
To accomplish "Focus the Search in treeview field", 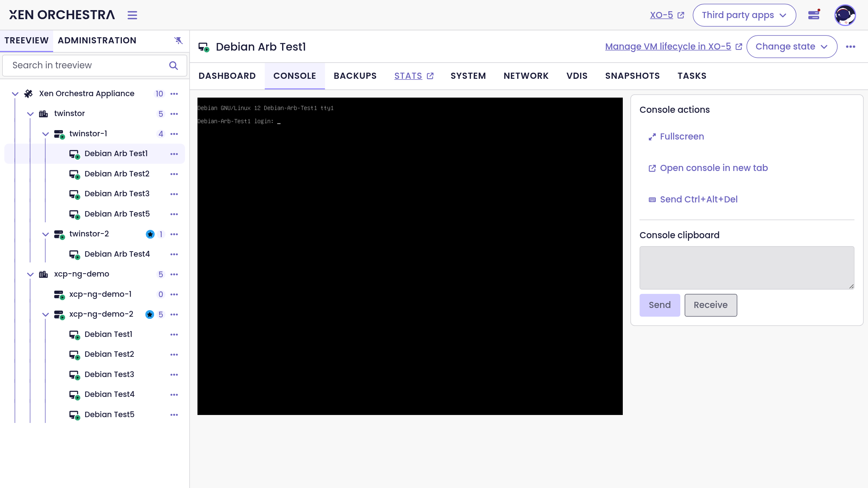I will pyautogui.click(x=95, y=65).
